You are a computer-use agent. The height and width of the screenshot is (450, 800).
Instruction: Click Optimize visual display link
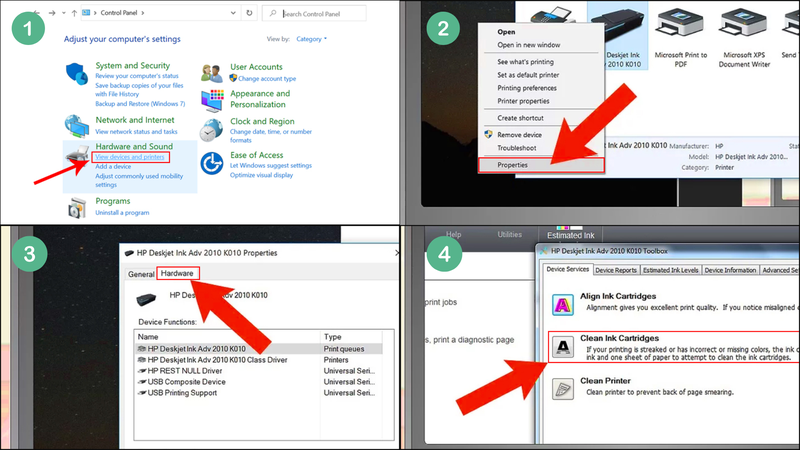pyautogui.click(x=261, y=175)
